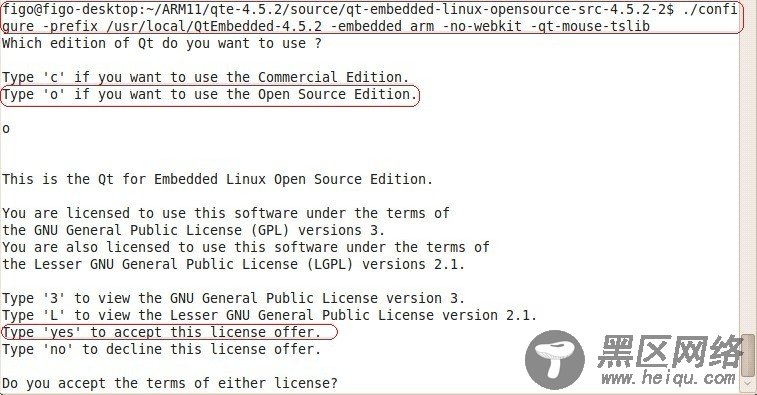
Task: Click the gray mushroom watermark logo
Action: (555, 360)
